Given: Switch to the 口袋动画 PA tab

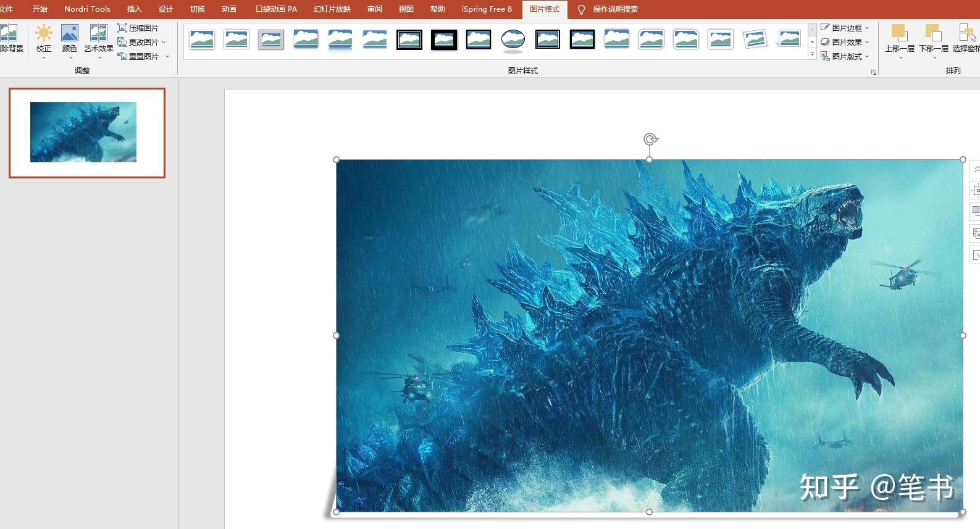Looking at the screenshot, I should [276, 9].
